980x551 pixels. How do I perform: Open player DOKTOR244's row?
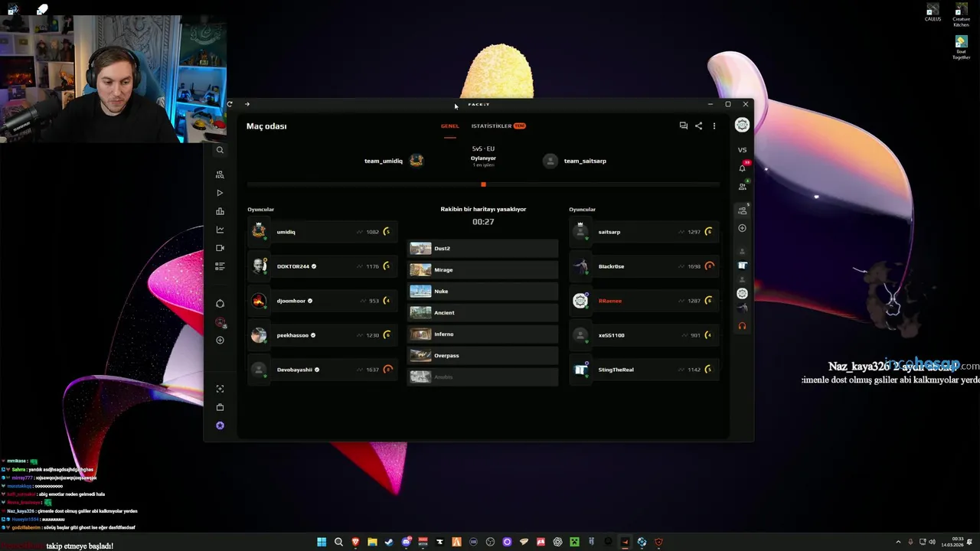pos(322,266)
